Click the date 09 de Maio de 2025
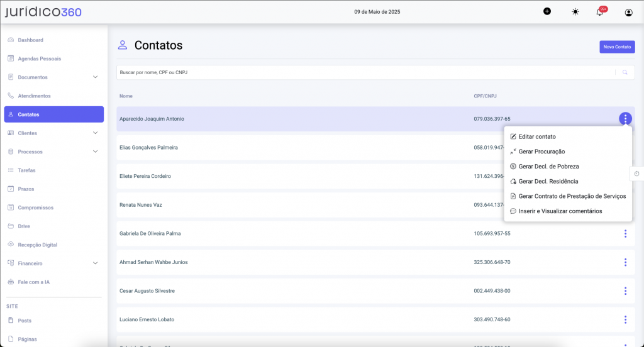644x347 pixels. tap(377, 12)
